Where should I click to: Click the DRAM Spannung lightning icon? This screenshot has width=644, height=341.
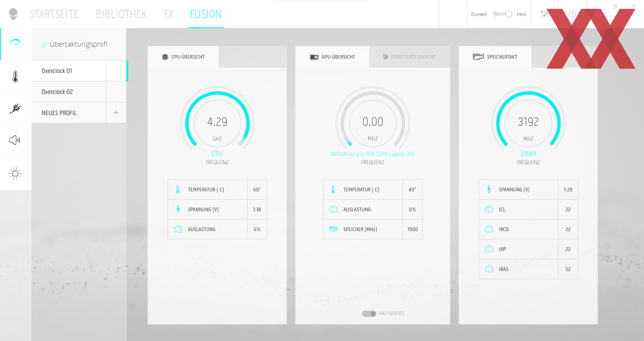[x=489, y=190]
